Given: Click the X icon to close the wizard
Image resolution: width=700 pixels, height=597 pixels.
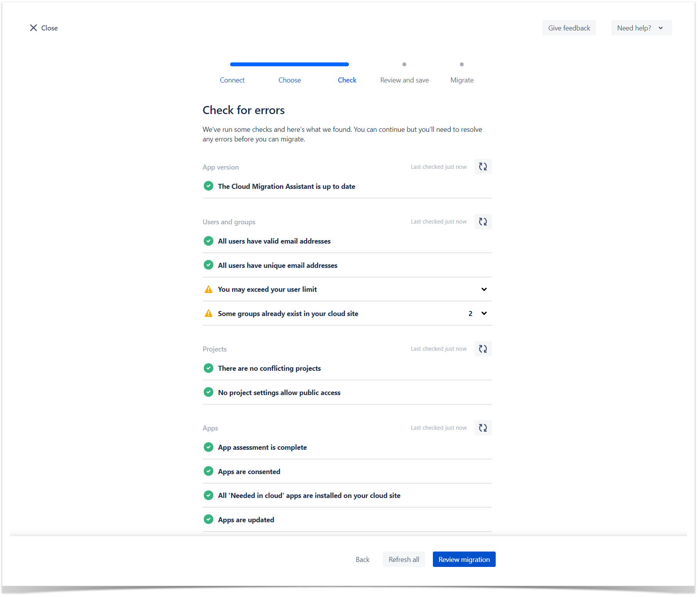Looking at the screenshot, I should (34, 28).
